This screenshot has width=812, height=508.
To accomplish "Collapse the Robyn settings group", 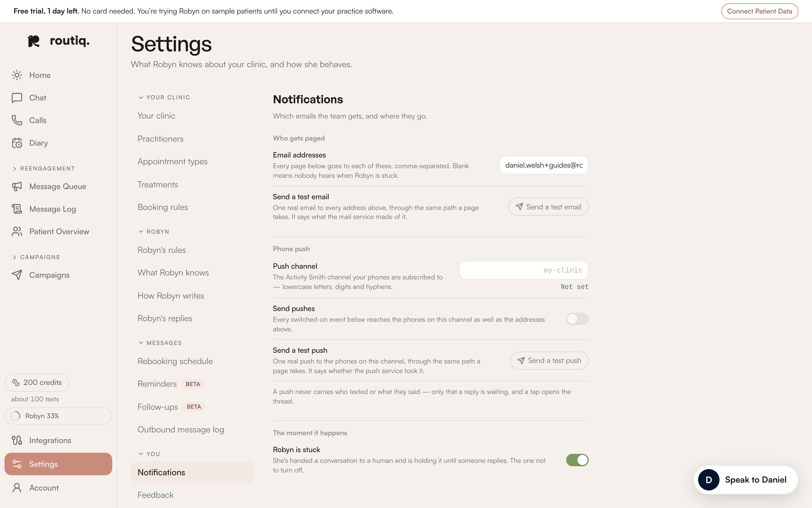I will click(154, 231).
